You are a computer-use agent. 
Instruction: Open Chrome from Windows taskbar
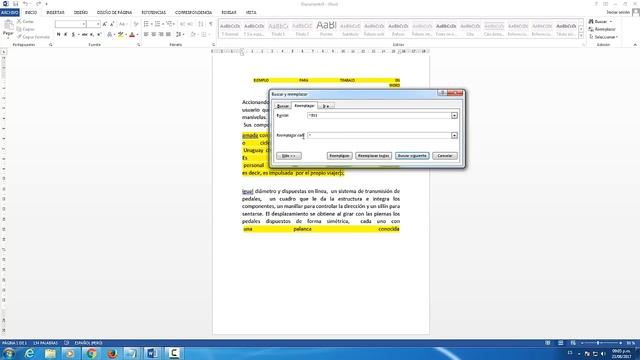click(x=91, y=353)
